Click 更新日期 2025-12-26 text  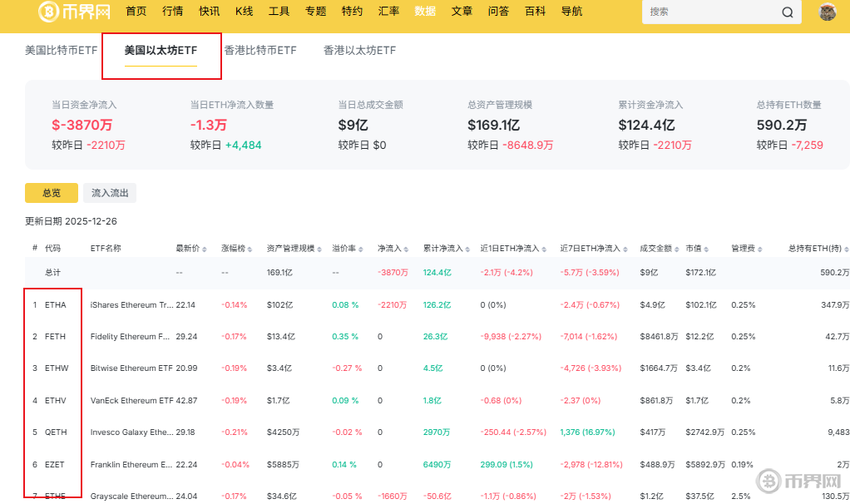pyautogui.click(x=71, y=221)
